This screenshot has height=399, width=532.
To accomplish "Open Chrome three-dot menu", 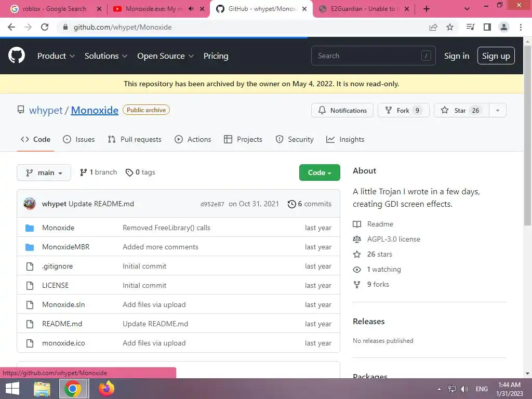I will (x=521, y=27).
